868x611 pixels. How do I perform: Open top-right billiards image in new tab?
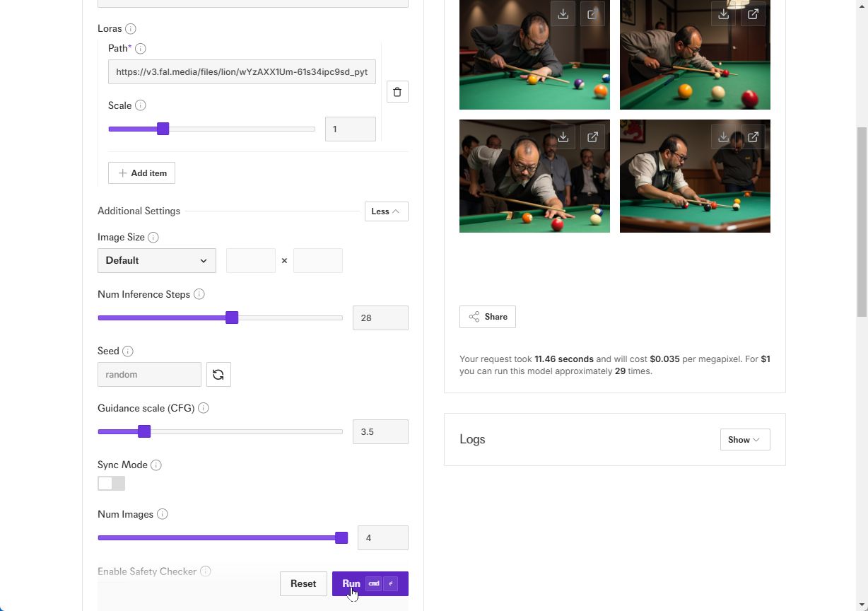coord(753,14)
